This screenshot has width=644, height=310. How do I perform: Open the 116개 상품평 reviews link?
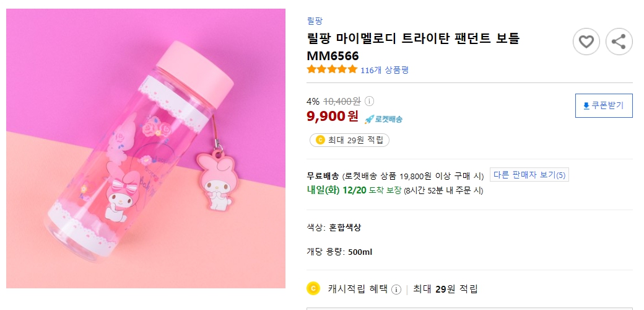(384, 70)
